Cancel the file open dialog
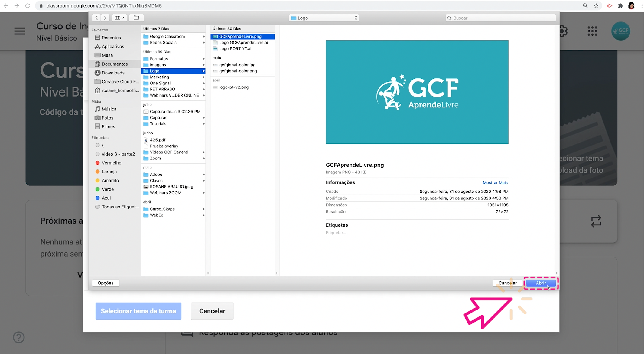Image resolution: width=644 pixels, height=354 pixels. [507, 283]
